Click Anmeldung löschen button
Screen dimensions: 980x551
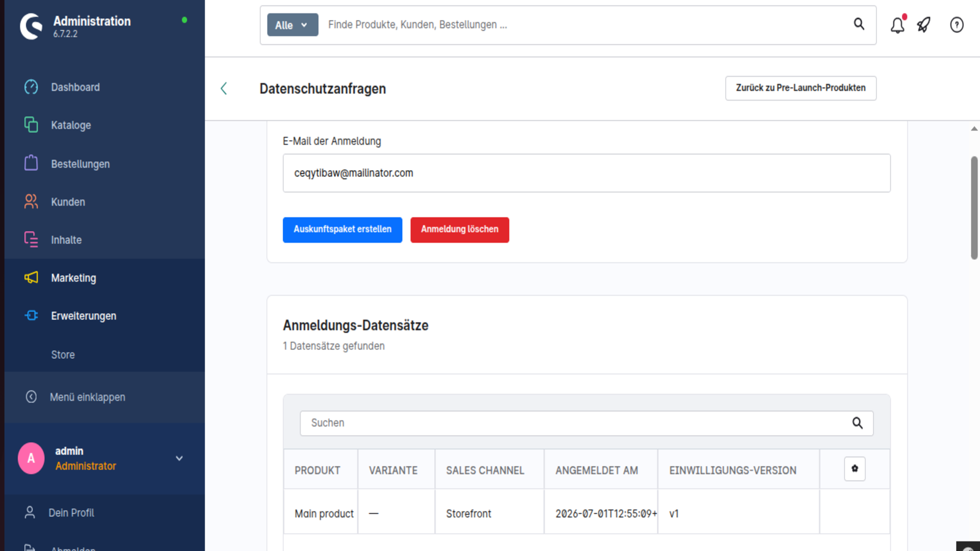[x=459, y=230]
